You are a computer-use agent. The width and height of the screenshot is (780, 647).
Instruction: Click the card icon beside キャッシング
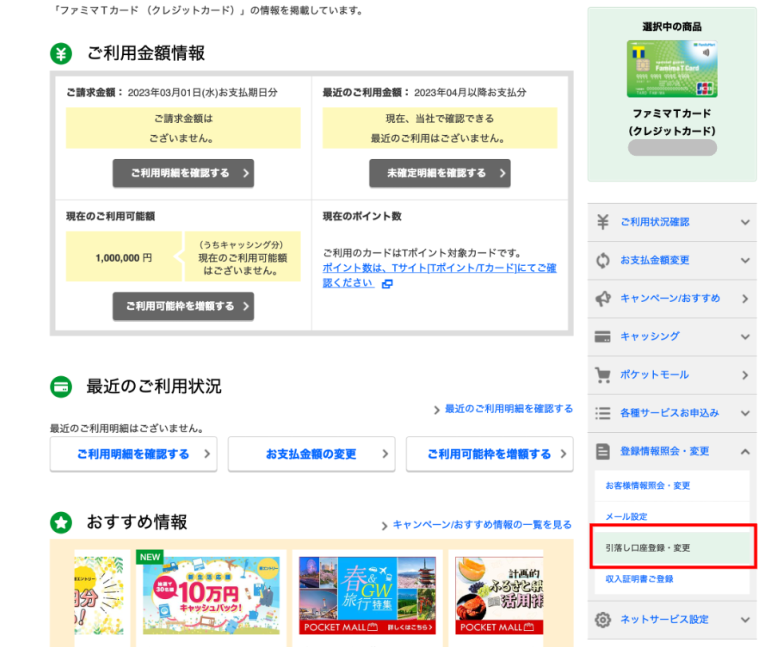(x=603, y=337)
